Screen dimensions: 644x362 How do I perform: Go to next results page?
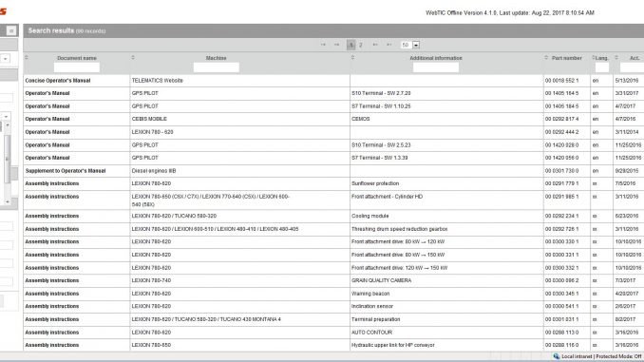(375, 45)
